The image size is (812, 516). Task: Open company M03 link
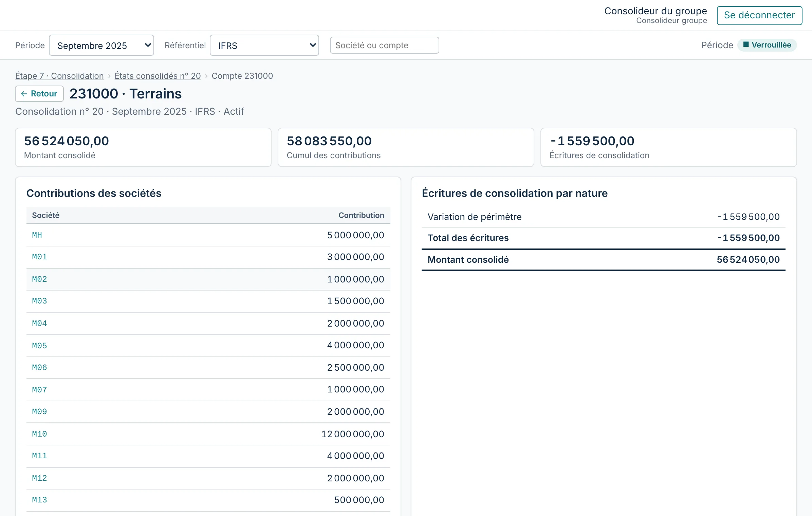click(39, 301)
